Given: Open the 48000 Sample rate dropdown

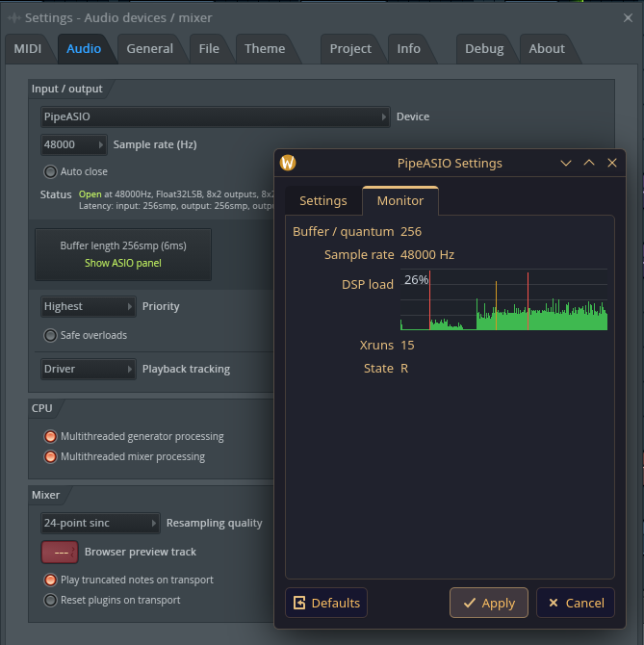Looking at the screenshot, I should (73, 144).
